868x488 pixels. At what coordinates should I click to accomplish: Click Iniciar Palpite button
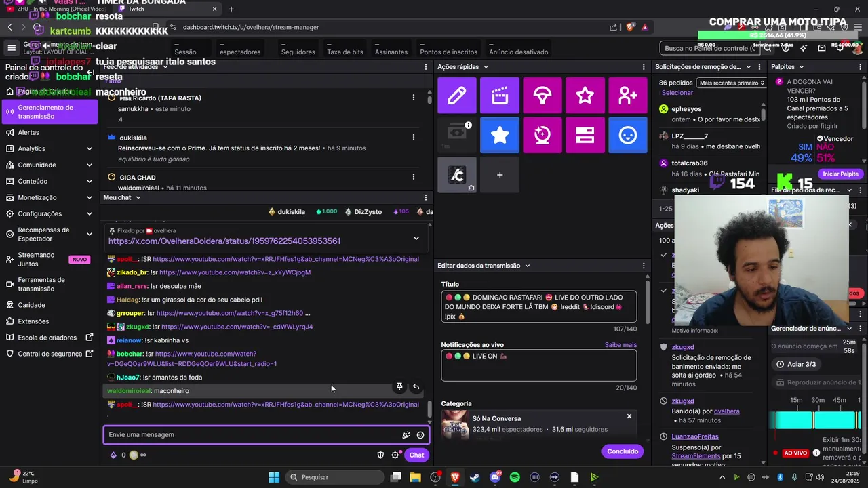point(840,174)
